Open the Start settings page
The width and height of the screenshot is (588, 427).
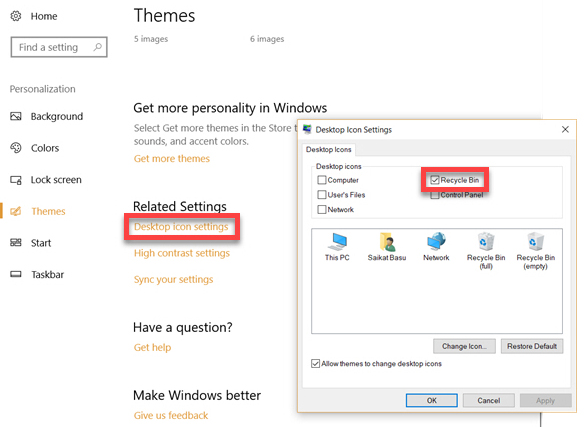pyautogui.click(x=41, y=243)
